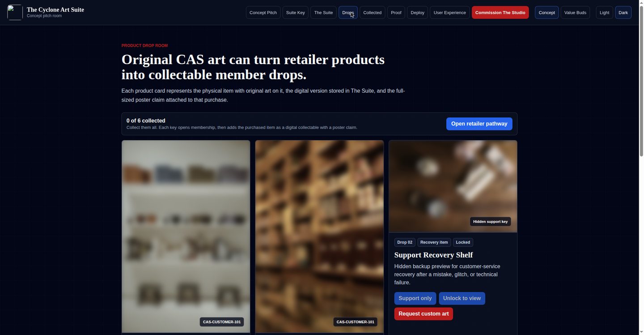Click The Cyclone Art Suite title
Viewport: 644px width, 335px height.
click(x=55, y=10)
